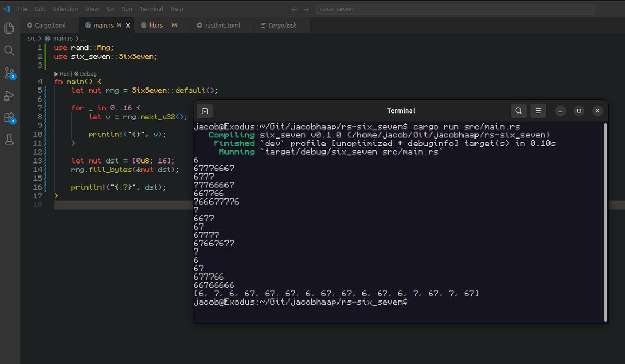This screenshot has height=364, width=625.
Task: Click the Terminal window title text
Action: 401,111
